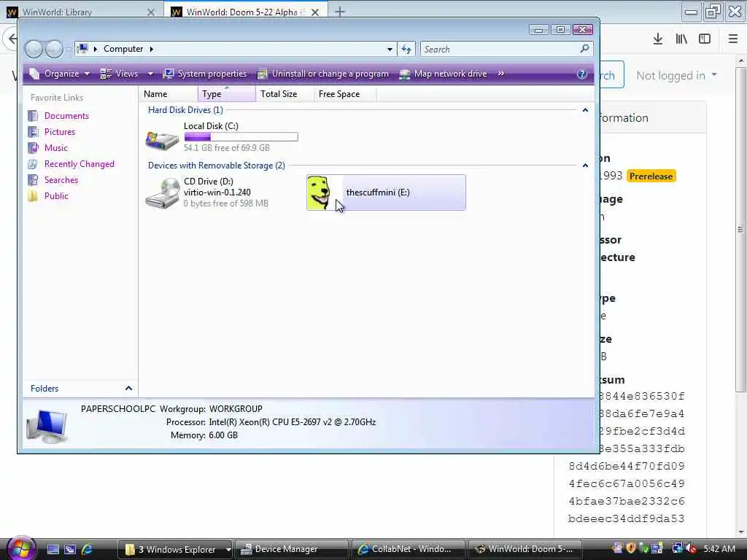Open System properties

coord(205,74)
